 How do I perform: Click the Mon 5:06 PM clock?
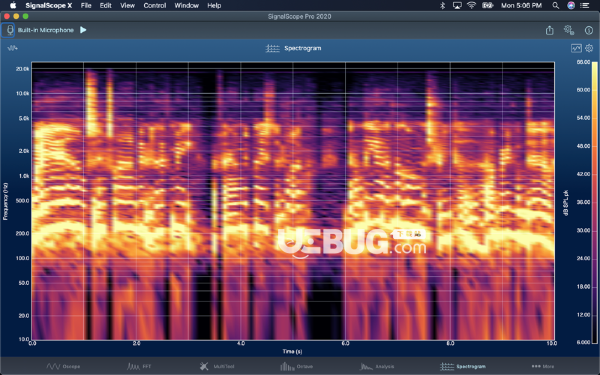pyautogui.click(x=522, y=5)
